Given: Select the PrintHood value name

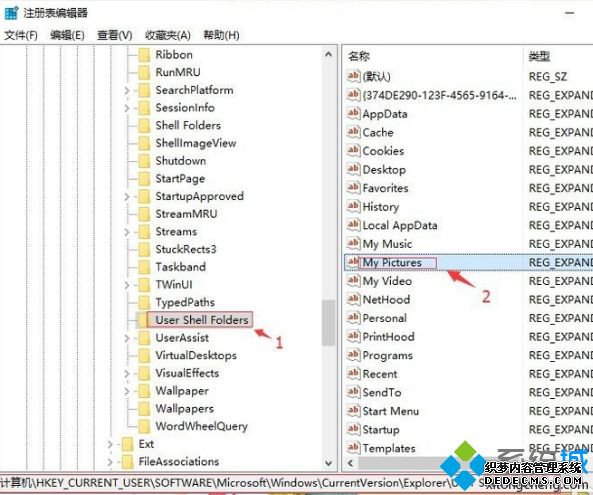Looking at the screenshot, I should tap(388, 337).
